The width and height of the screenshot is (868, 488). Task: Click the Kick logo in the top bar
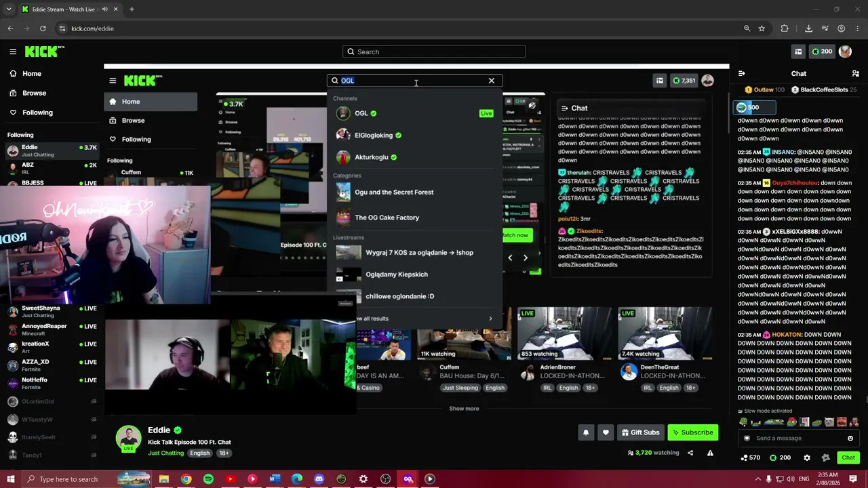pos(44,52)
